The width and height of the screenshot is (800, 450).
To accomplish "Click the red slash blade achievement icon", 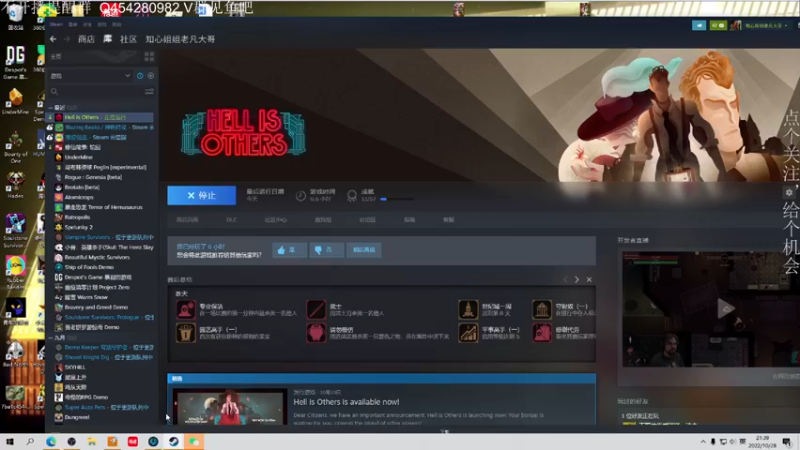I will [x=316, y=309].
